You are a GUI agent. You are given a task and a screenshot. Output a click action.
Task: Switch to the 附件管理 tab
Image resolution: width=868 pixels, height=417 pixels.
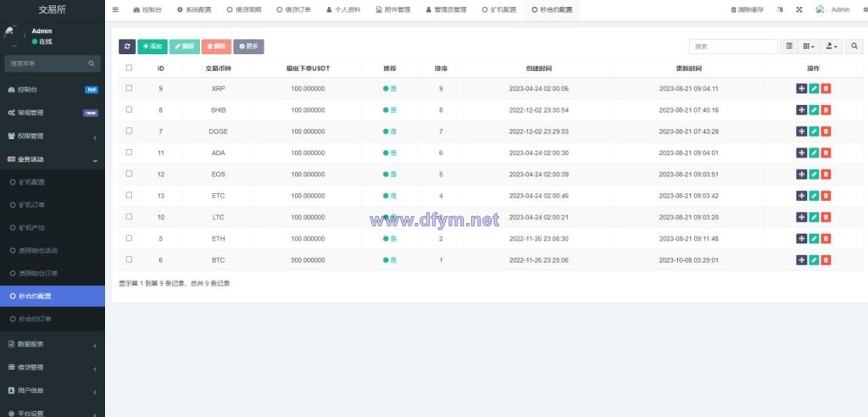coord(393,9)
